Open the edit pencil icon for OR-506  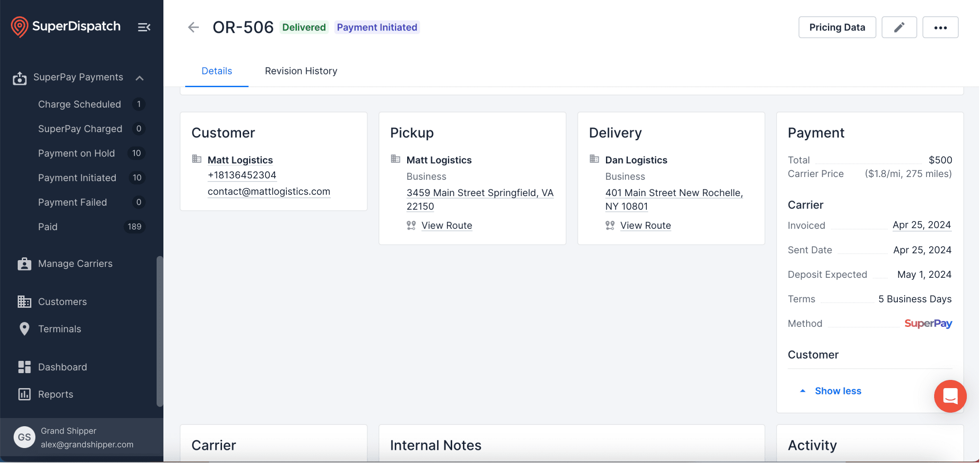pos(898,27)
